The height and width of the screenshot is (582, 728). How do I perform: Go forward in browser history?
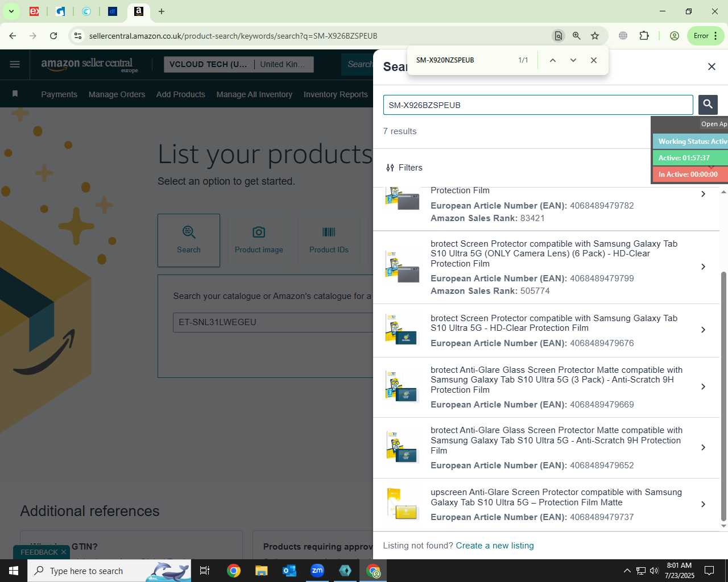click(x=33, y=36)
